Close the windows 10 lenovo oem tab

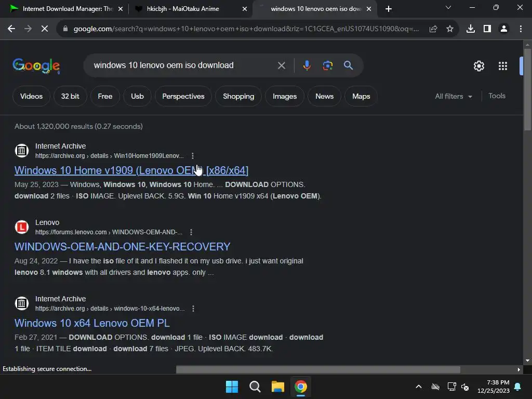(x=369, y=9)
